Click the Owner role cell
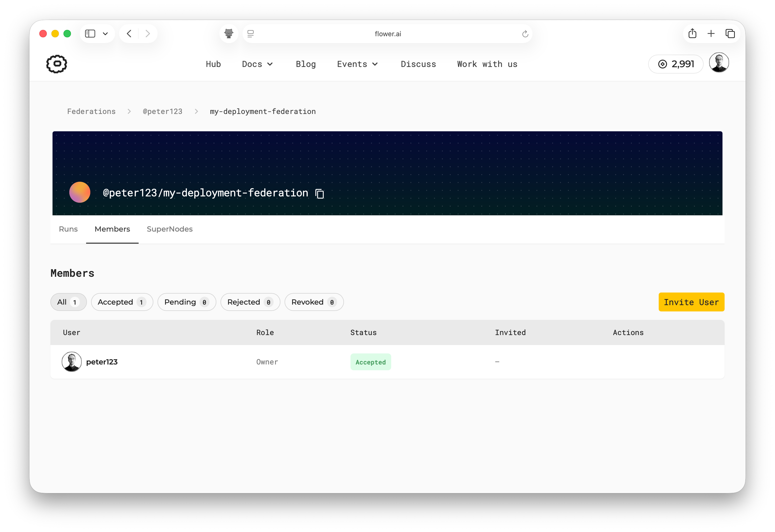Screen dimensions: 775x532 (x=267, y=362)
